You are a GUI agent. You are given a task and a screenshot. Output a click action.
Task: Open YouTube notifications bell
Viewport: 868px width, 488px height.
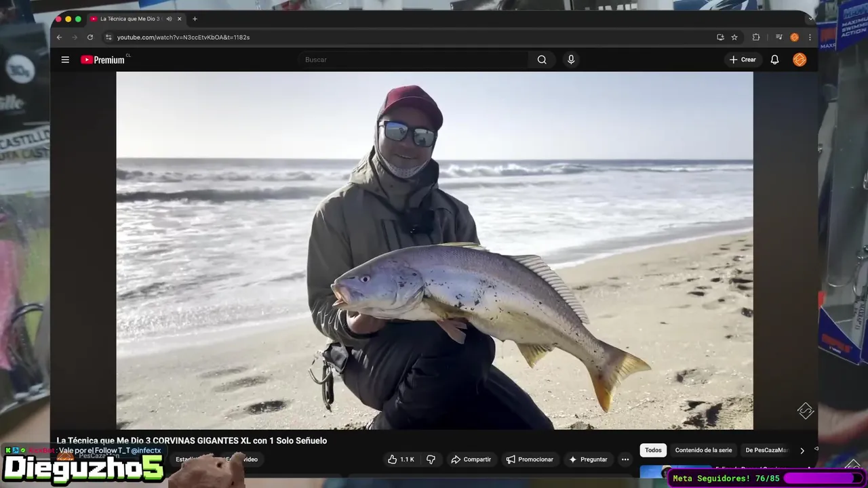point(774,60)
